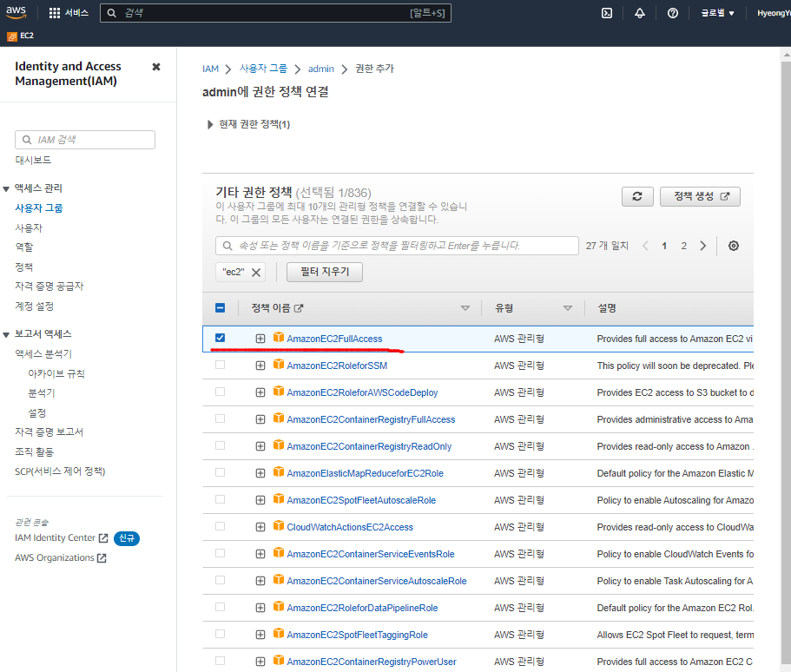The width and height of the screenshot is (791, 672).
Task: Check the AmazonEC2RoleforSSM checkbox
Action: point(220,365)
